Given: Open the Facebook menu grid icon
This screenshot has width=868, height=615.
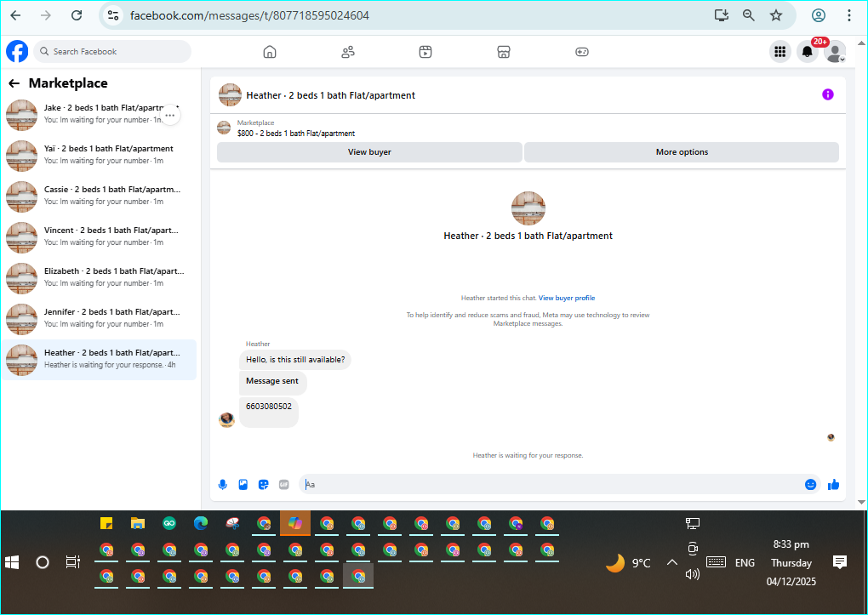Looking at the screenshot, I should coord(780,52).
